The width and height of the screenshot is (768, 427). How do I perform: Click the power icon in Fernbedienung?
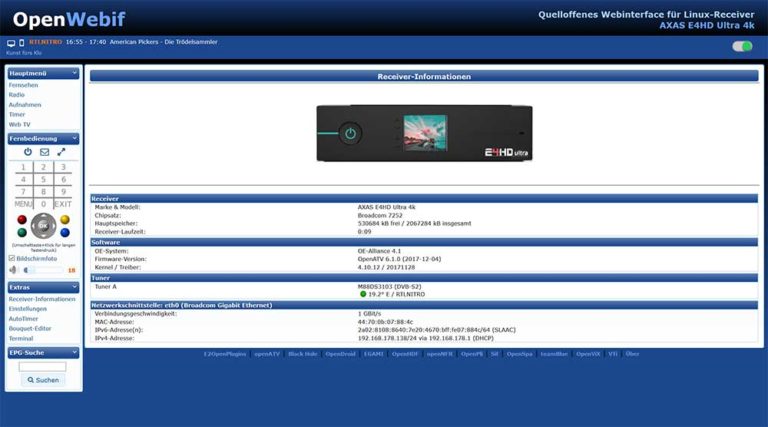tap(28, 152)
